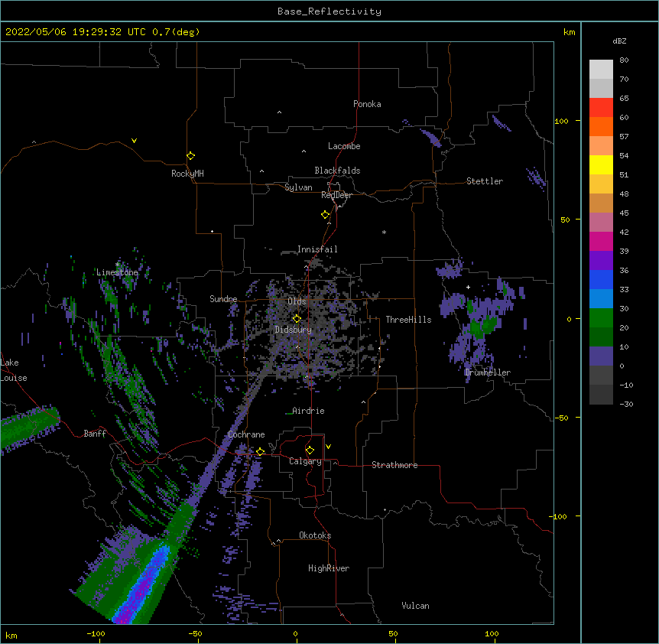Click the asterisk marker east of Innisfail
The image size is (659, 644).
(384, 232)
